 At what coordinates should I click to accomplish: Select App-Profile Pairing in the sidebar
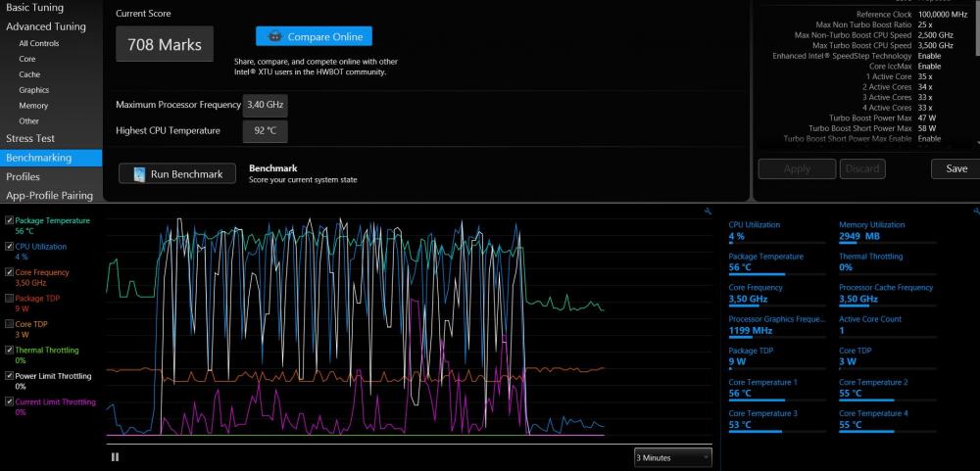[x=49, y=195]
